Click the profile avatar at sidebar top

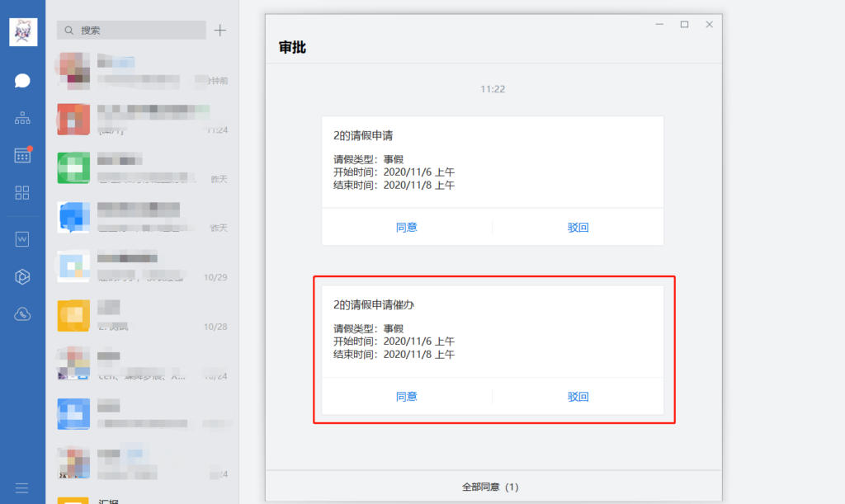(23, 31)
